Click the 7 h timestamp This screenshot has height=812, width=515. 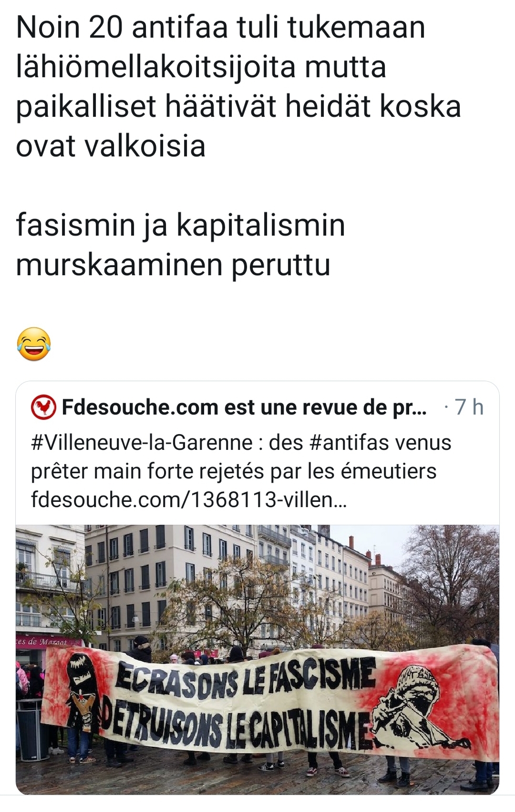(469, 407)
